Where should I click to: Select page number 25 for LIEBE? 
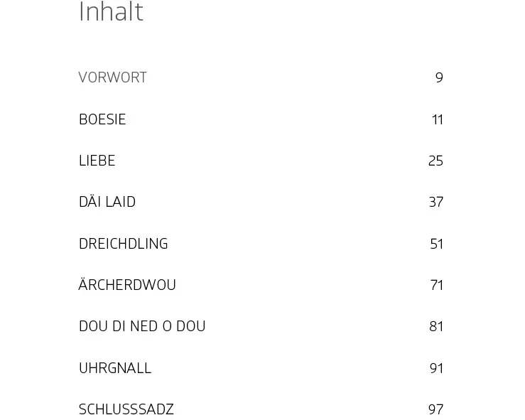(x=435, y=161)
